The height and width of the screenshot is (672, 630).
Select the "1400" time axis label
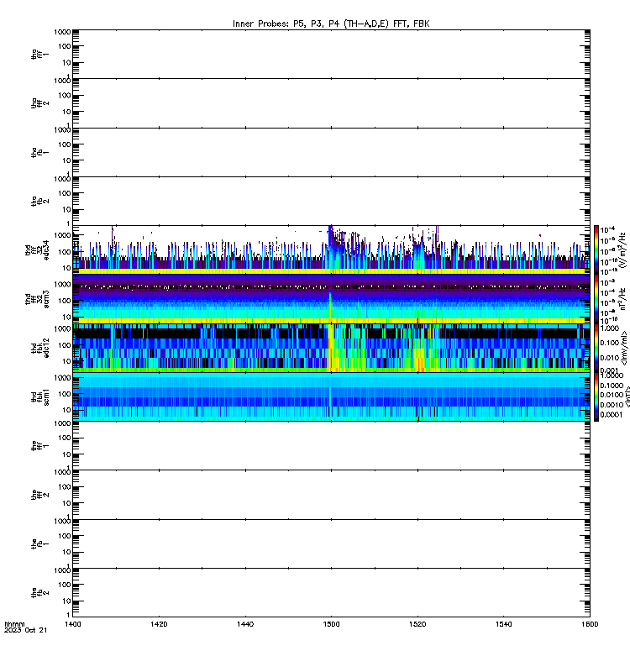72,624
